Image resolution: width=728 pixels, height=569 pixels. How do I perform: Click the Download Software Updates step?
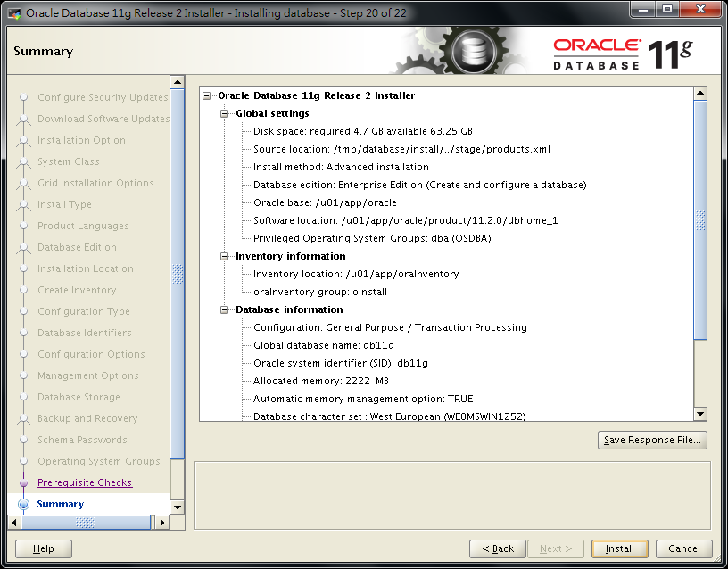(103, 119)
